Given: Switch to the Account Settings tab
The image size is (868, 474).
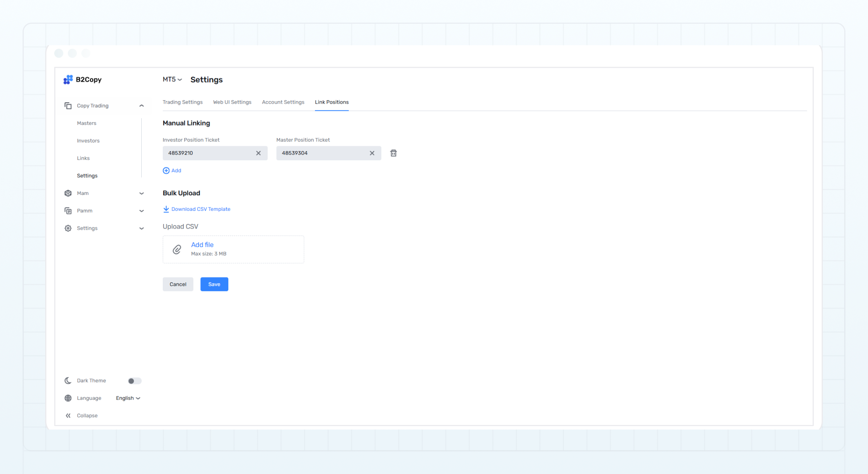Looking at the screenshot, I should pyautogui.click(x=283, y=102).
